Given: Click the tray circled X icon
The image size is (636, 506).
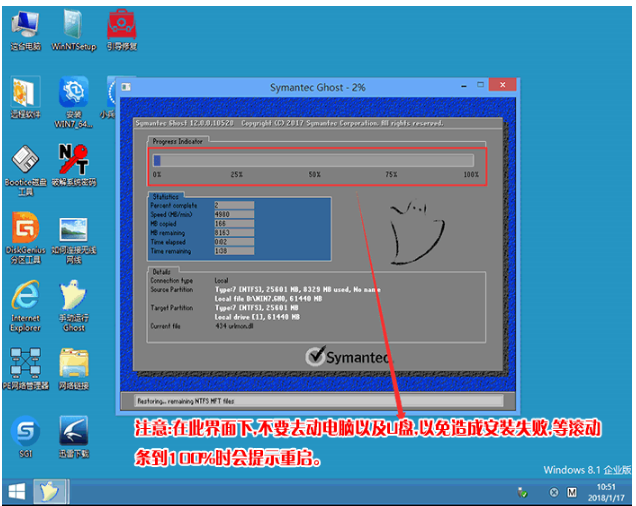Looking at the screenshot, I should pos(554,492).
